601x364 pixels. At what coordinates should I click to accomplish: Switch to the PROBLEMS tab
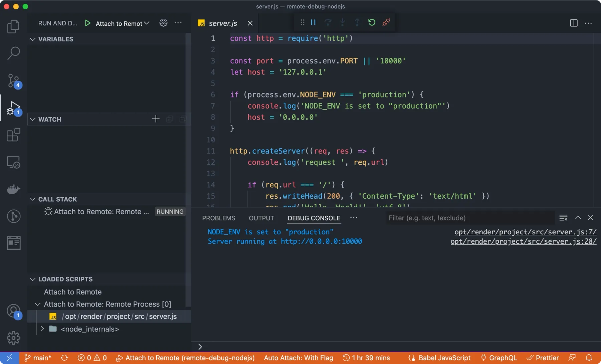tap(218, 218)
